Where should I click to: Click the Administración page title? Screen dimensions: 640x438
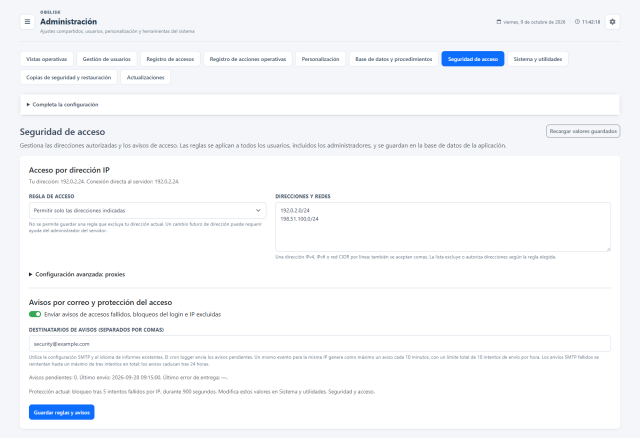click(69, 22)
